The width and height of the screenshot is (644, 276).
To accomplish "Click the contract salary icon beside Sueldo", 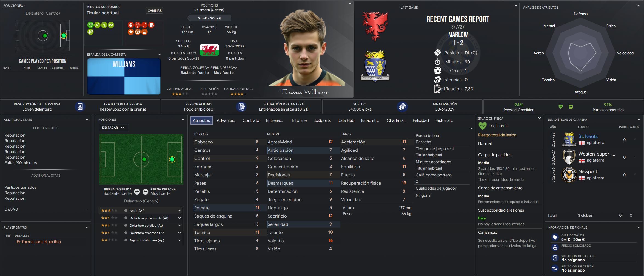I will (402, 107).
